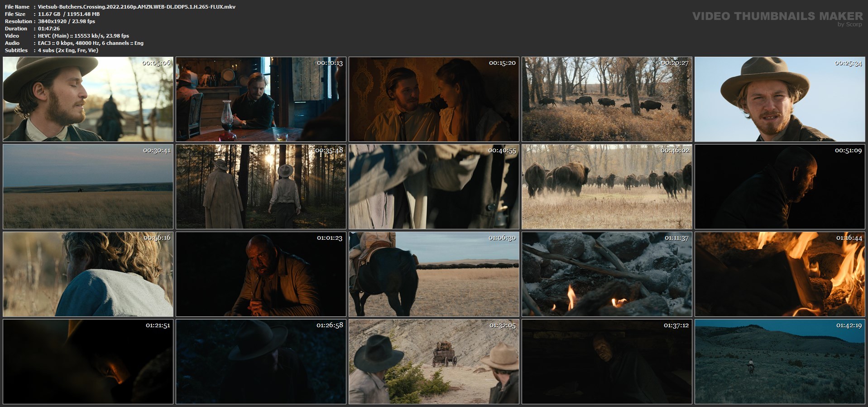Select the forest sunlight frame at 00:35:48
The width and height of the screenshot is (868, 407).
pos(261,187)
